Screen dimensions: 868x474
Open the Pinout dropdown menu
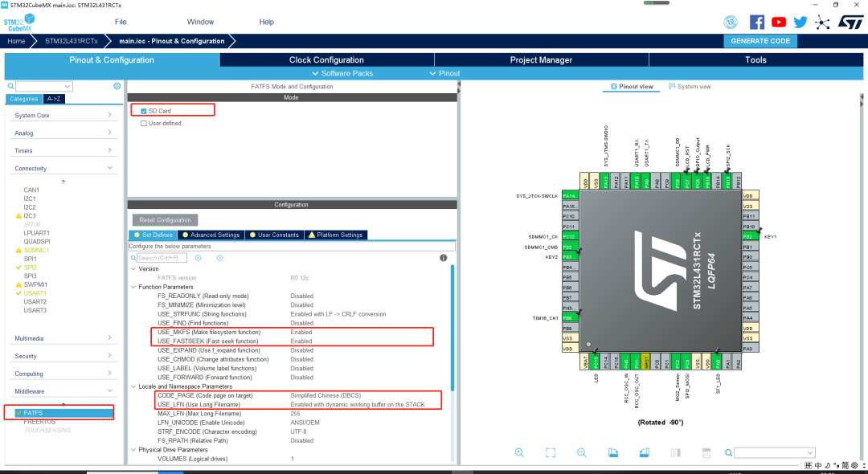click(x=444, y=74)
